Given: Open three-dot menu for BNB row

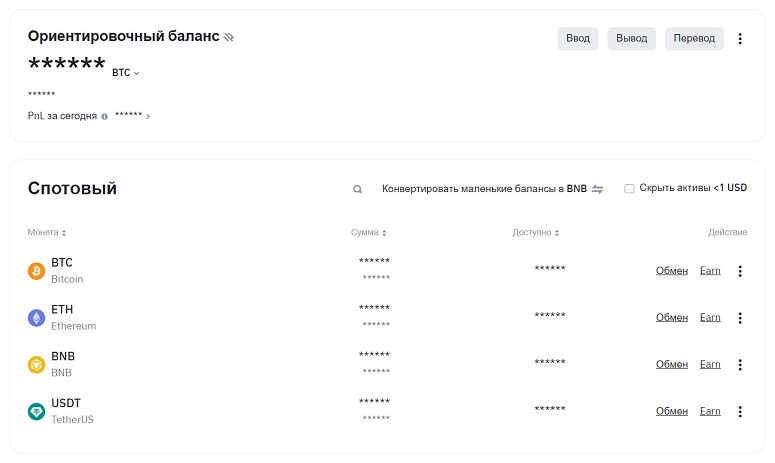Looking at the screenshot, I should [740, 365].
